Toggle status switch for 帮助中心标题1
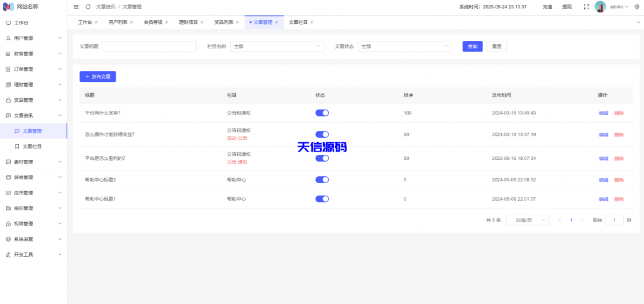This screenshot has height=304, width=644. [x=322, y=199]
